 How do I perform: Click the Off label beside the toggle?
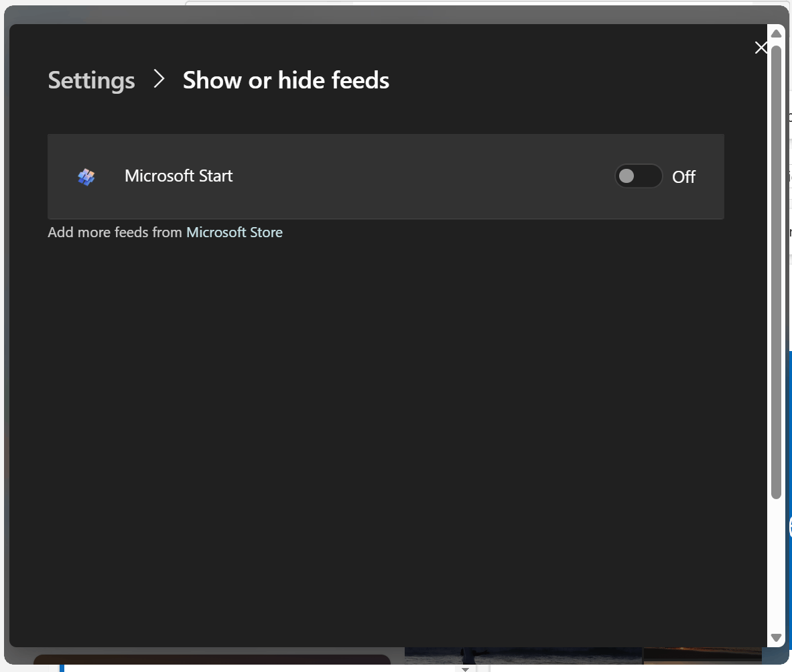click(x=683, y=177)
